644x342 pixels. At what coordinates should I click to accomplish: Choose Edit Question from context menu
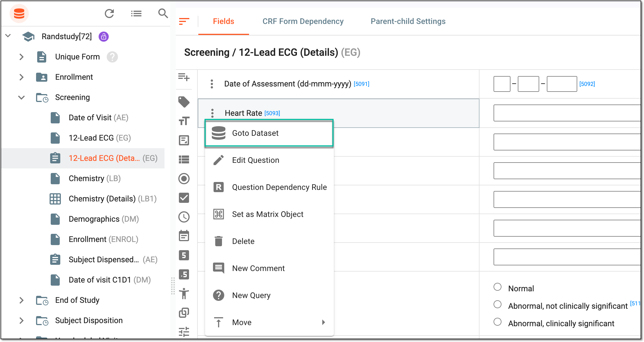(269, 160)
